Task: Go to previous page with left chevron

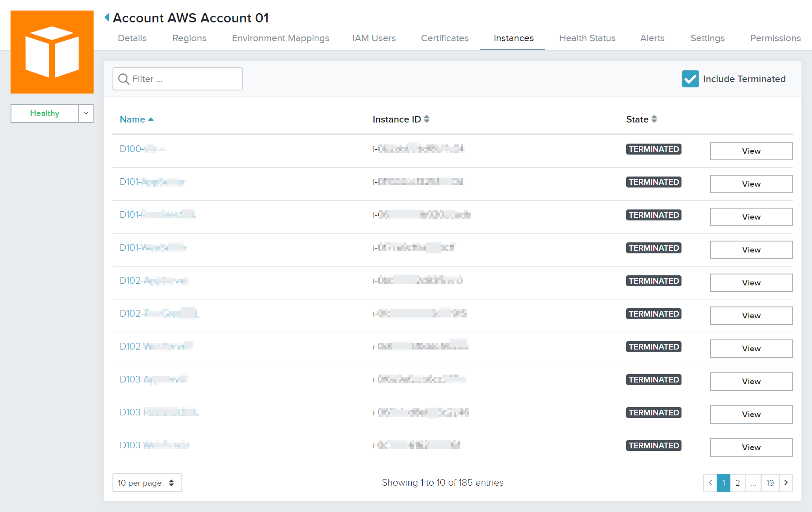Action: (710, 483)
